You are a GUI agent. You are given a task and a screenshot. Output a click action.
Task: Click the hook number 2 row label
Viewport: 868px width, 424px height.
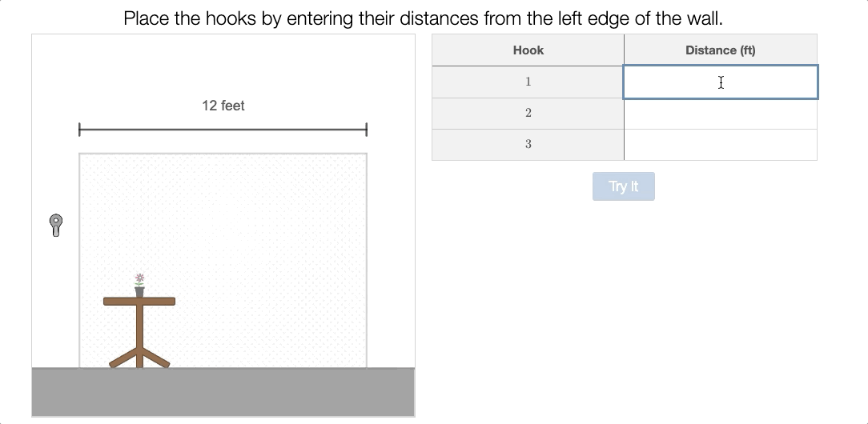tap(528, 114)
